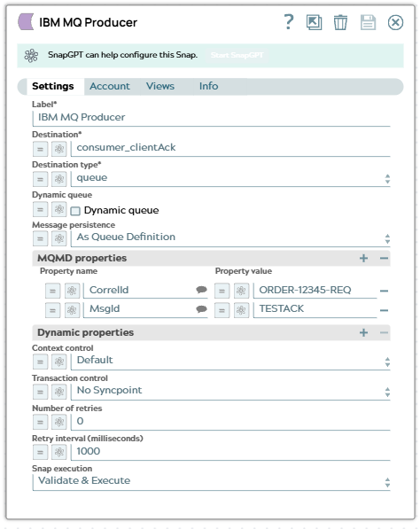Open suggestions bubble for CorrelId

(x=201, y=290)
